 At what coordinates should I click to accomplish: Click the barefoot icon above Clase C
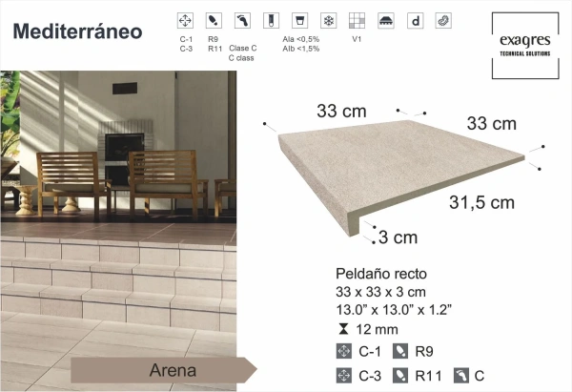click(243, 20)
